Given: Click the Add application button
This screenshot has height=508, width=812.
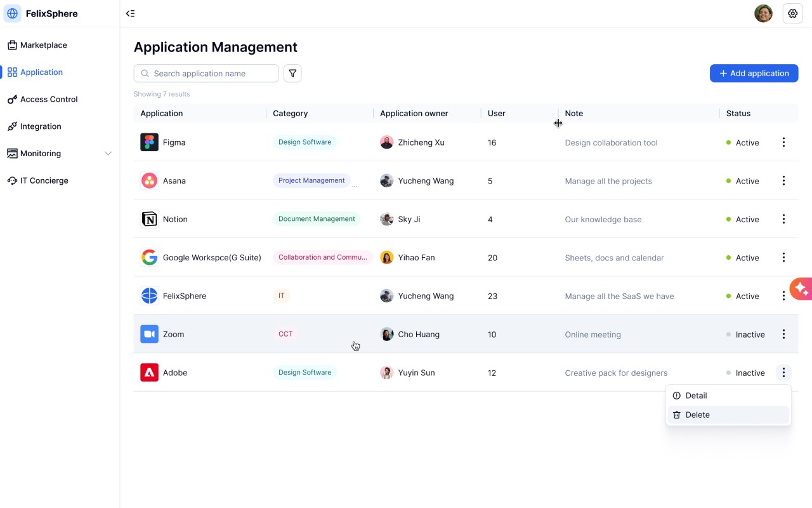Looking at the screenshot, I should [x=754, y=73].
